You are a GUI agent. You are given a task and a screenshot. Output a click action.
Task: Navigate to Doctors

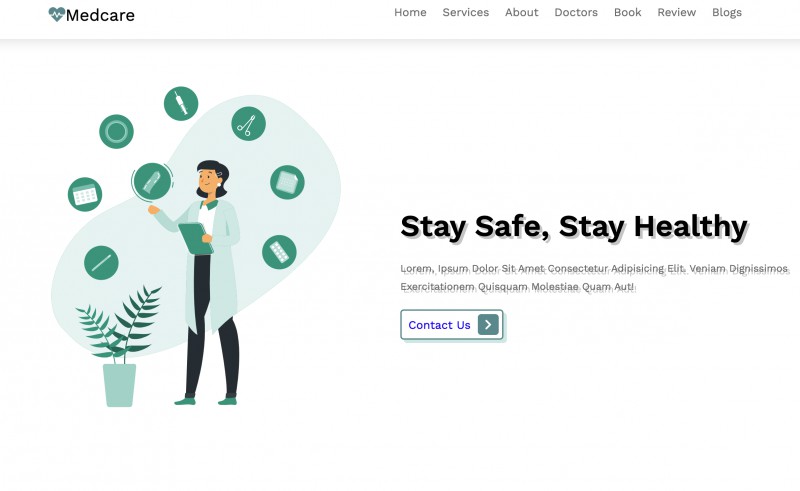576,12
